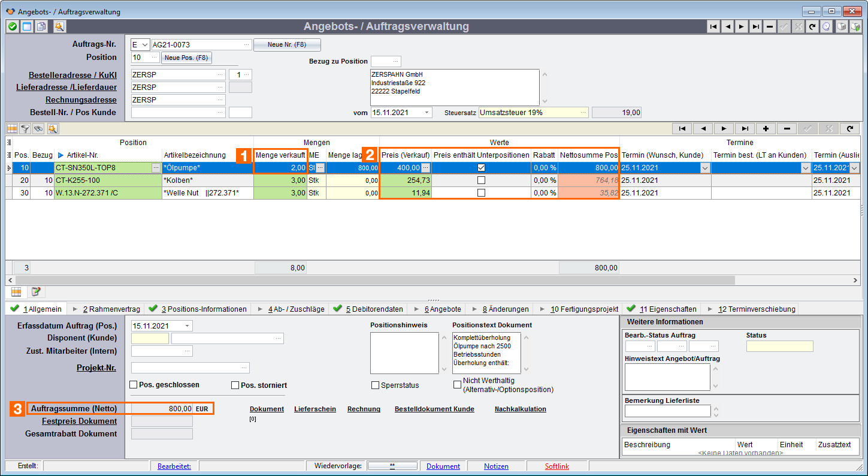Open Projekt-Nr. lookup ellipsis button
868x476 pixels.
244,367
